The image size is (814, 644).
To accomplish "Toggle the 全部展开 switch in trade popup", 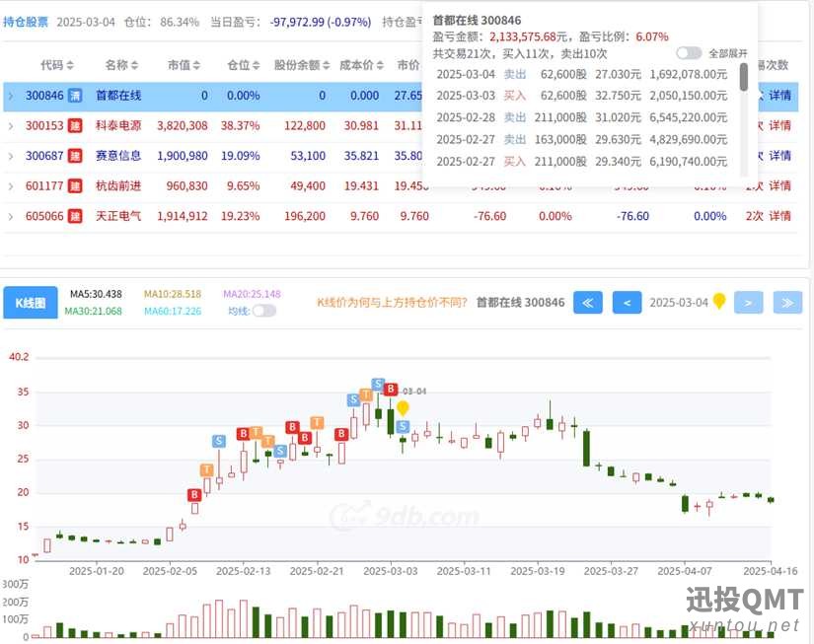I will [689, 53].
